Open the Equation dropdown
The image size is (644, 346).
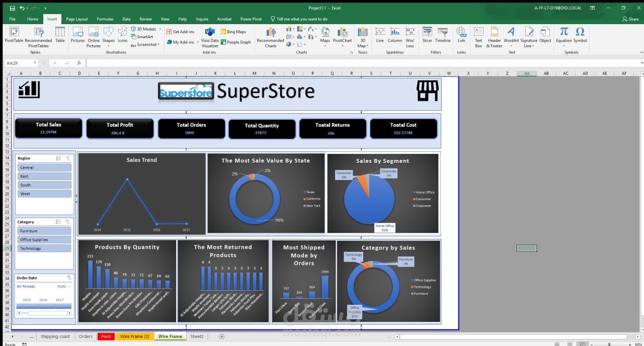564,46
